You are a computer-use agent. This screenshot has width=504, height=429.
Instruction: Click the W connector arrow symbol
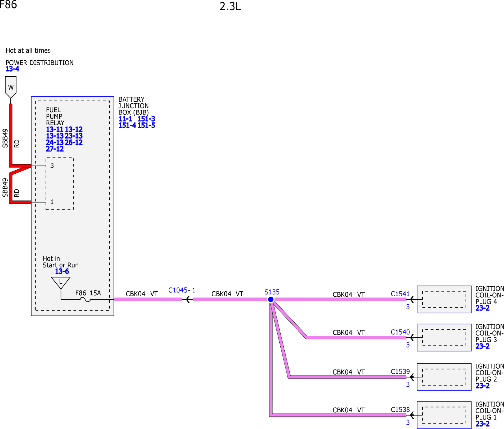pyautogui.click(x=11, y=87)
